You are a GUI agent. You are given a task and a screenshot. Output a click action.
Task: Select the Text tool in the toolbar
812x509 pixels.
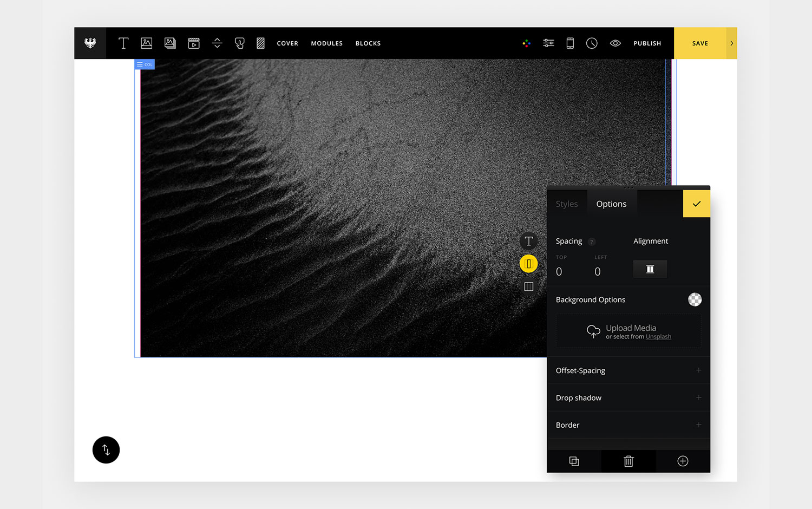click(123, 43)
